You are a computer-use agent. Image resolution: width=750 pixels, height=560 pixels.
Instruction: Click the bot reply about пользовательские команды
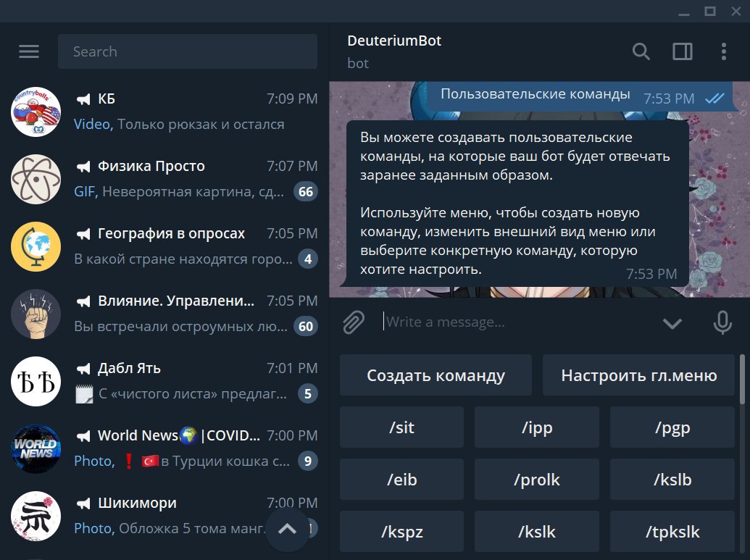[x=517, y=204]
